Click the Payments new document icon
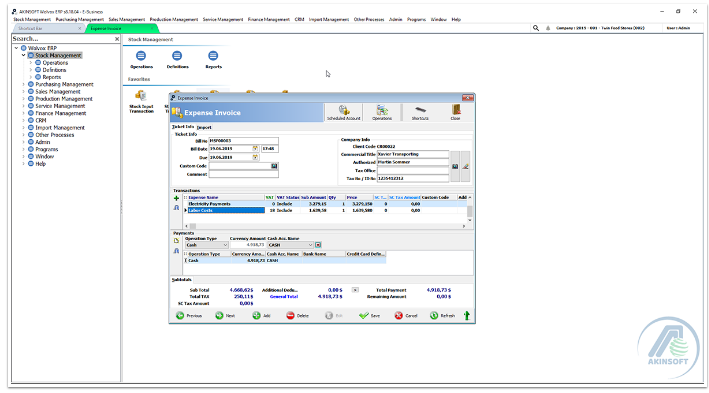This screenshot has width=709, height=393. [x=176, y=241]
